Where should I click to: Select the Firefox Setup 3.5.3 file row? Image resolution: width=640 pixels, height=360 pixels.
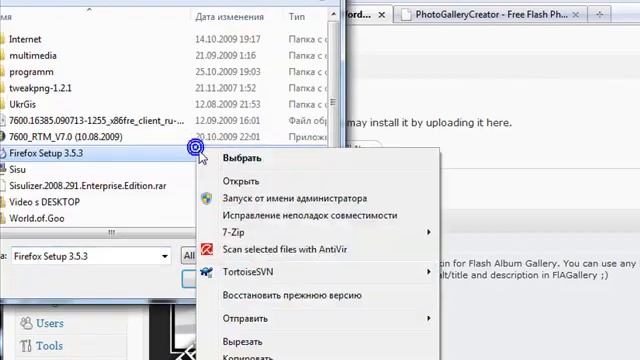pyautogui.click(x=98, y=153)
